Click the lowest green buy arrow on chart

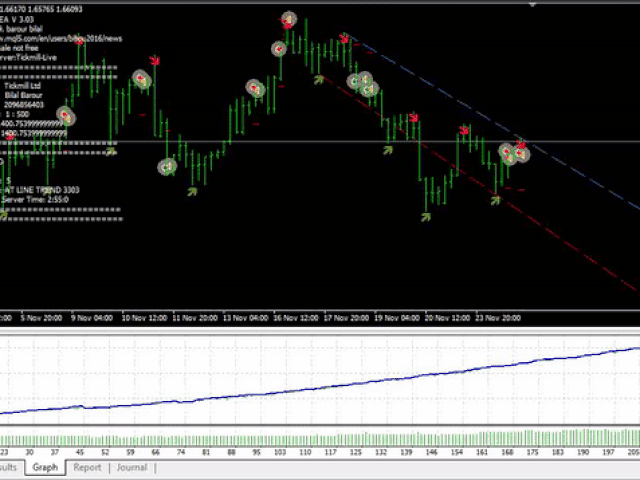[x=426, y=215]
